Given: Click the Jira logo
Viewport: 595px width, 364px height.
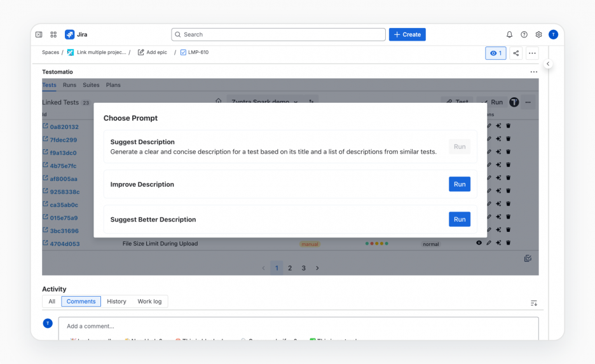Looking at the screenshot, I should (x=76, y=34).
